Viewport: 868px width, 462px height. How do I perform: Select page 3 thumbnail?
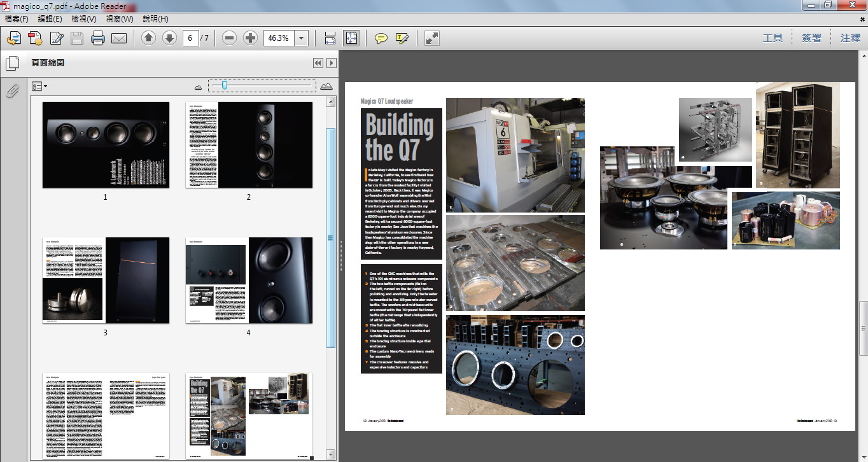coord(106,280)
